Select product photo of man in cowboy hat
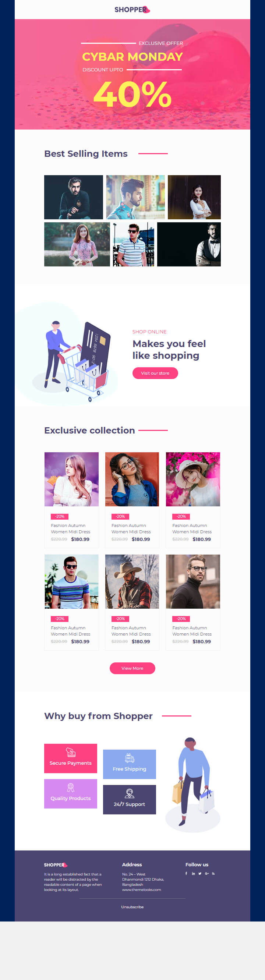The width and height of the screenshot is (265, 980). pos(132,582)
